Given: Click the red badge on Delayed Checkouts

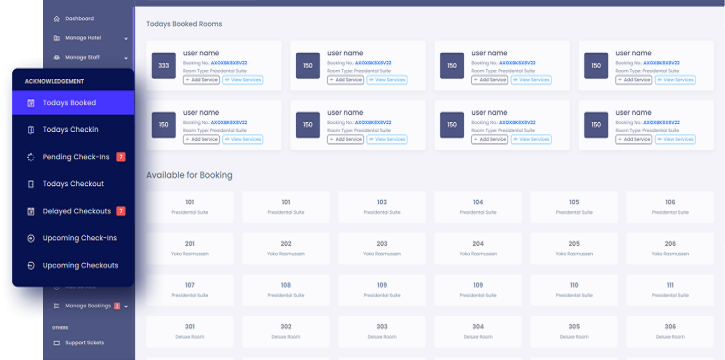Looking at the screenshot, I should coord(121,211).
